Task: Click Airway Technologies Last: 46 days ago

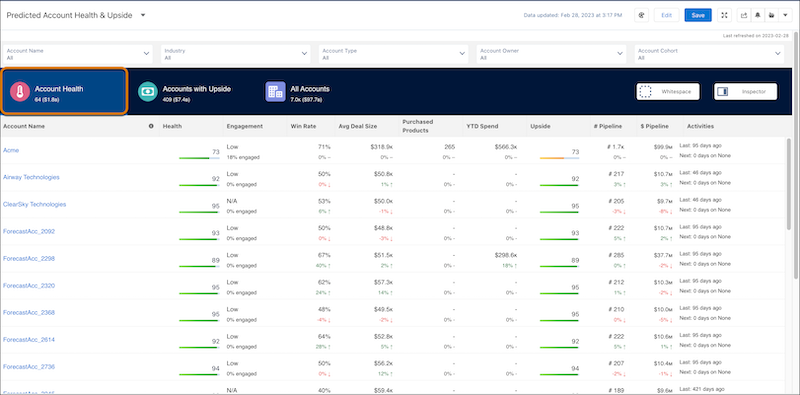Action: (x=701, y=173)
